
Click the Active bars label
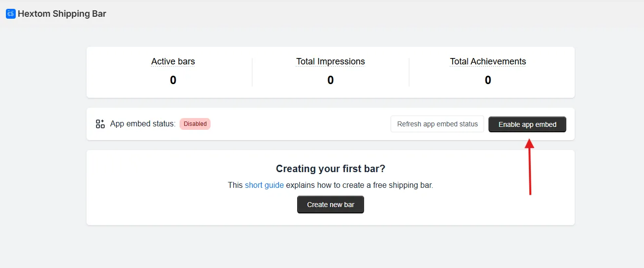pos(173,61)
